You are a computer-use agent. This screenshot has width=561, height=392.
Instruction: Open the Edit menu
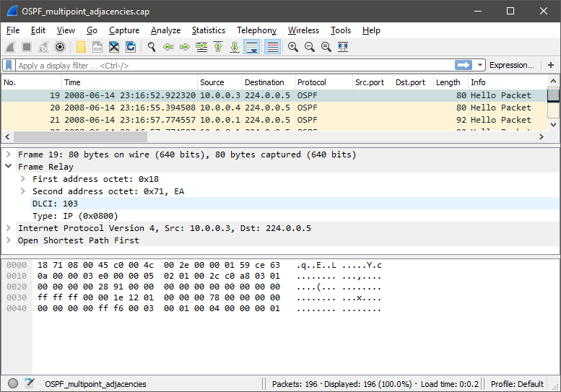(38, 30)
